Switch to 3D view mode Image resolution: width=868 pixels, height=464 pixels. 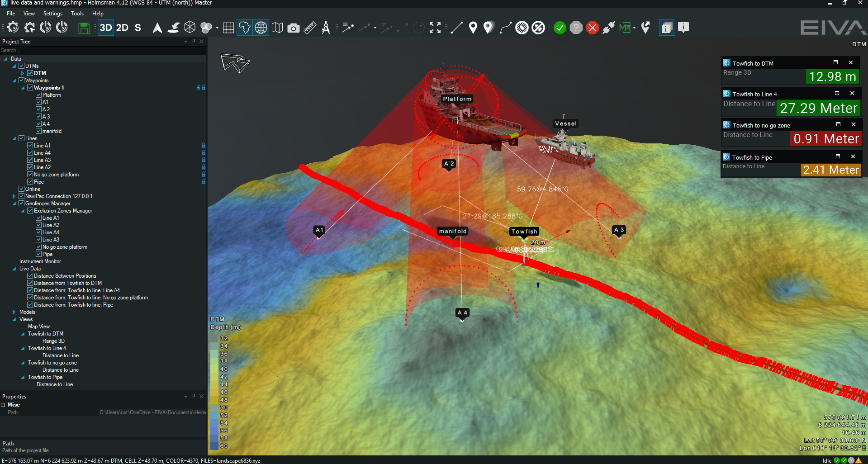[x=106, y=28]
